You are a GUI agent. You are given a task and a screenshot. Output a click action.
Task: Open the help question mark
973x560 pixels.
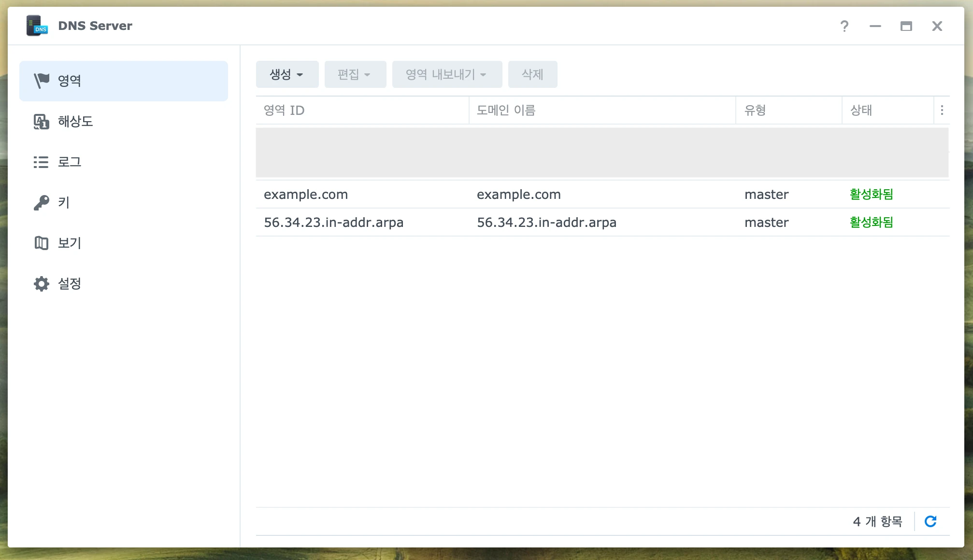(x=844, y=26)
